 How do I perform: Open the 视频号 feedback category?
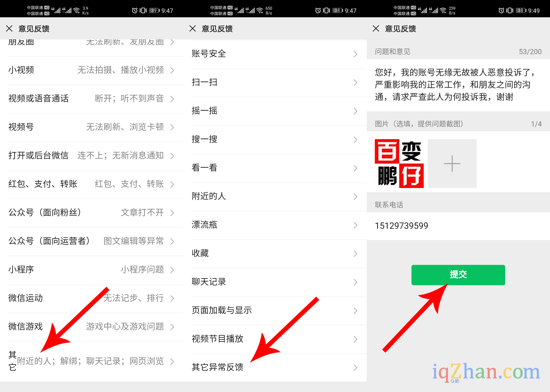(91, 127)
